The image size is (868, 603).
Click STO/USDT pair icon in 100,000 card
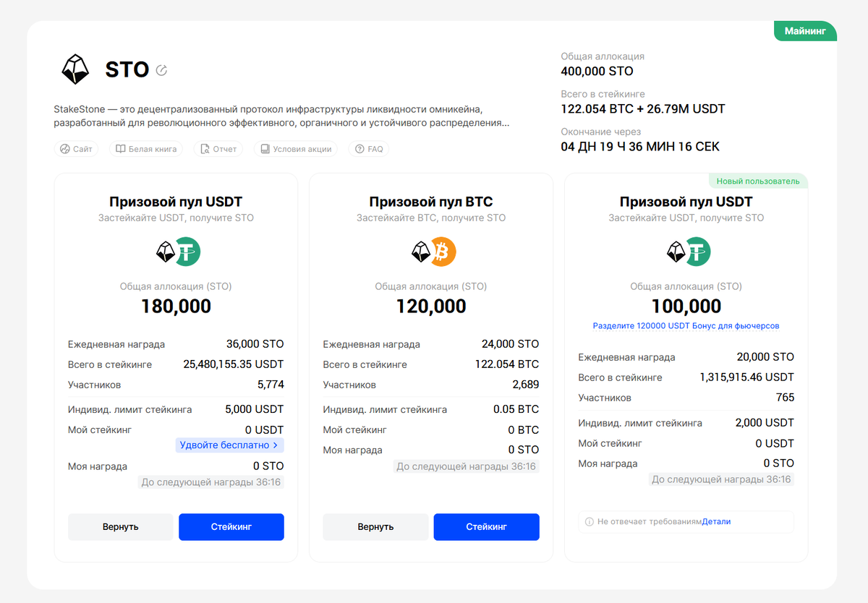tap(688, 252)
